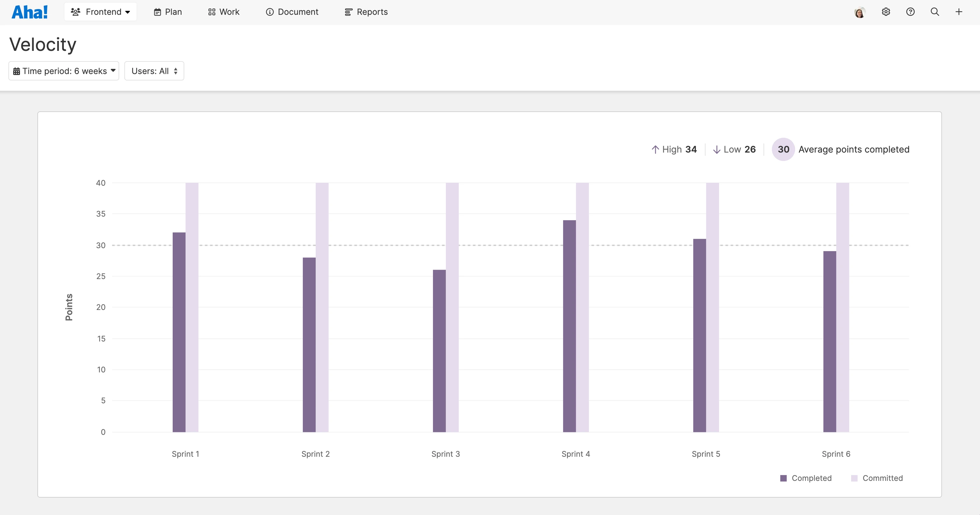
Task: Click the Average points completed 30 badge
Action: pyautogui.click(x=783, y=149)
